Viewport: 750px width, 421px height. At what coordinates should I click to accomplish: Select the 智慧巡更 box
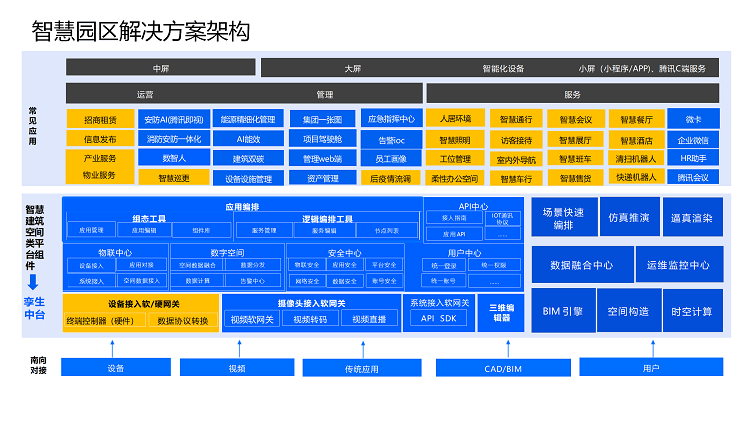174,177
